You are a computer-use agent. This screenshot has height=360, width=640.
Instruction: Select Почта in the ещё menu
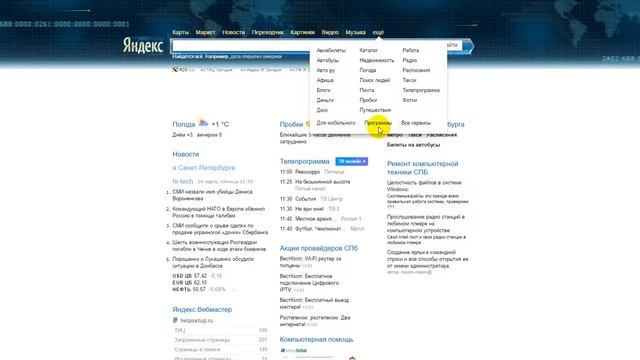pos(367,90)
